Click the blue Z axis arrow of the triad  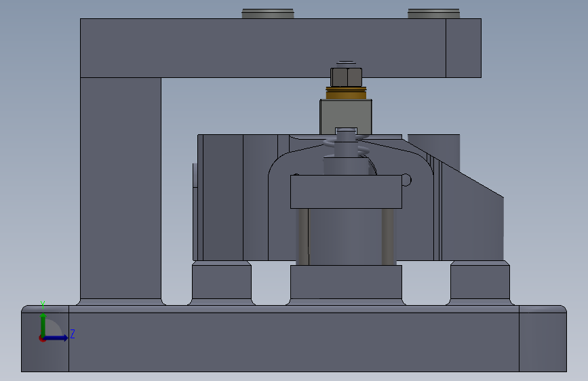coord(56,338)
